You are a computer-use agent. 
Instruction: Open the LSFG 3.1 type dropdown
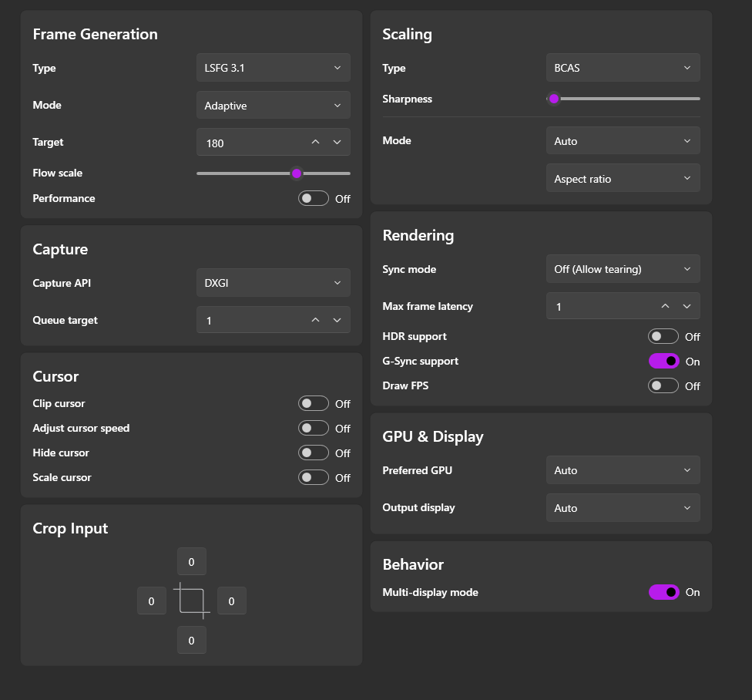pyautogui.click(x=273, y=68)
